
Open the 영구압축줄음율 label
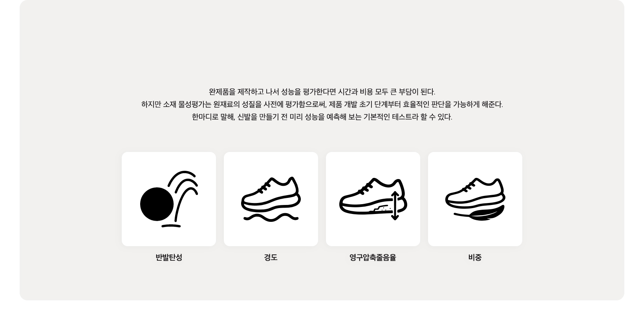tap(373, 258)
